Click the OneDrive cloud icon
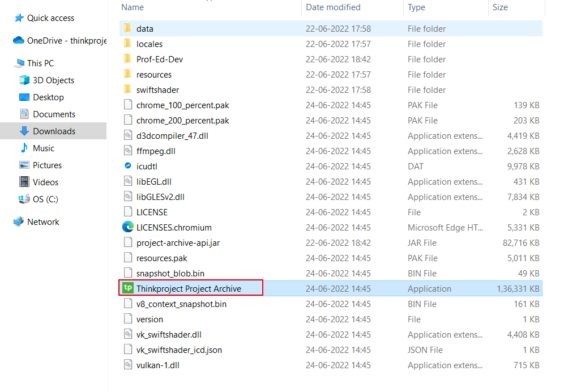 pos(19,41)
